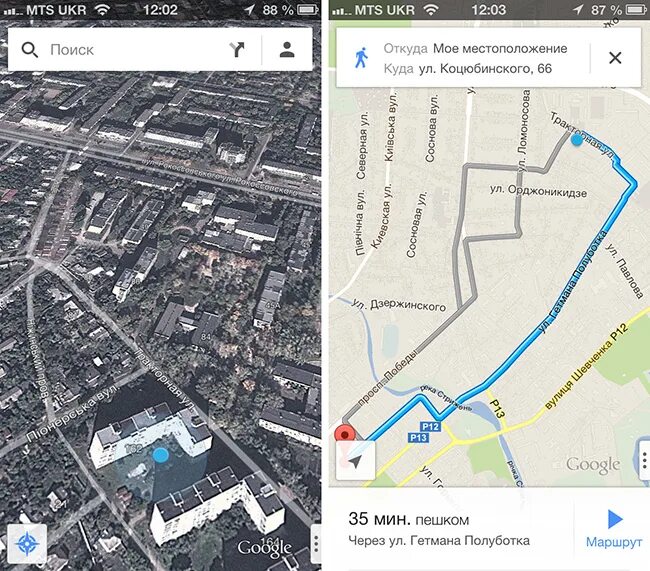Open the account profile icon
This screenshot has width=650, height=571.
pyautogui.click(x=287, y=49)
